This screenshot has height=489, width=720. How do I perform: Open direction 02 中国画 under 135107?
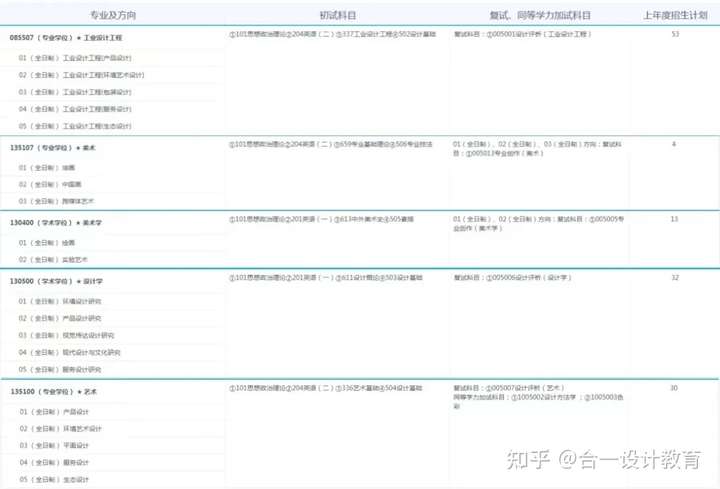point(50,184)
